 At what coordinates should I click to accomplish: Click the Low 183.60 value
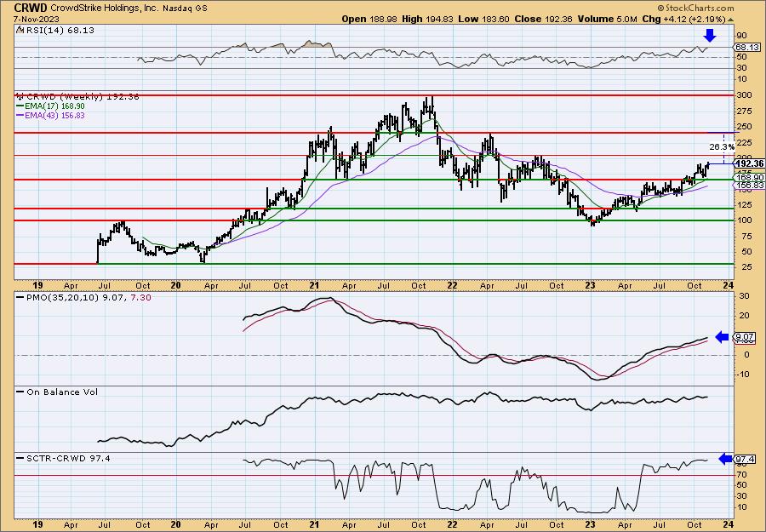[483, 19]
